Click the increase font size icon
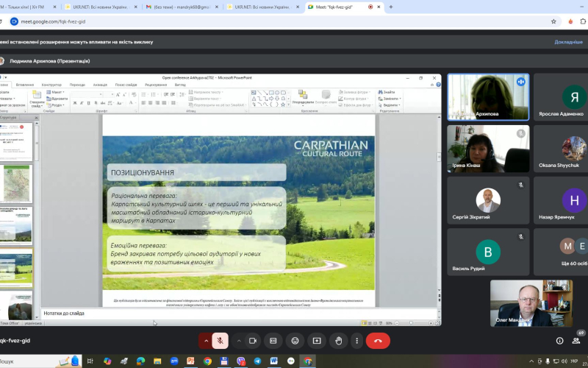Viewport: 588px width, 368px height. click(118, 95)
